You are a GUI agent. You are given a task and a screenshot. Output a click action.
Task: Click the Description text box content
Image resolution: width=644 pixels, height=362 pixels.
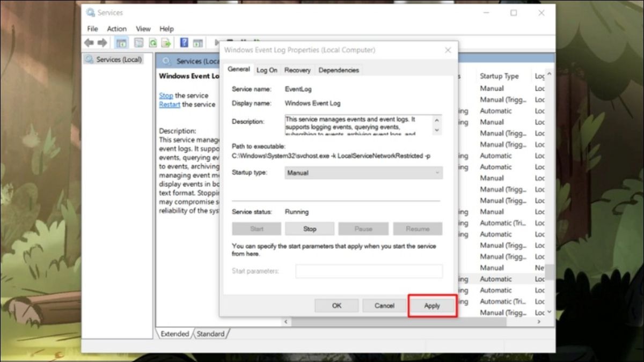coord(358,125)
